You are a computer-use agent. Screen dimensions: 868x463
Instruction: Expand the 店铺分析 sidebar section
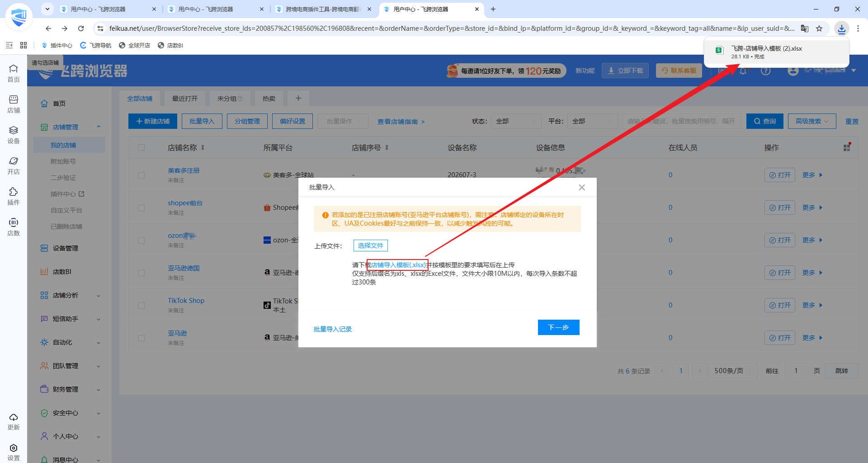pyautogui.click(x=99, y=296)
